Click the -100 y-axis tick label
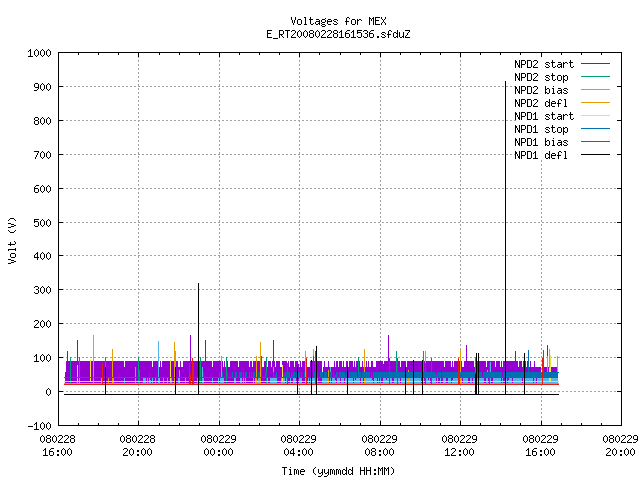The height and width of the screenshot is (480, 640). 39,426
